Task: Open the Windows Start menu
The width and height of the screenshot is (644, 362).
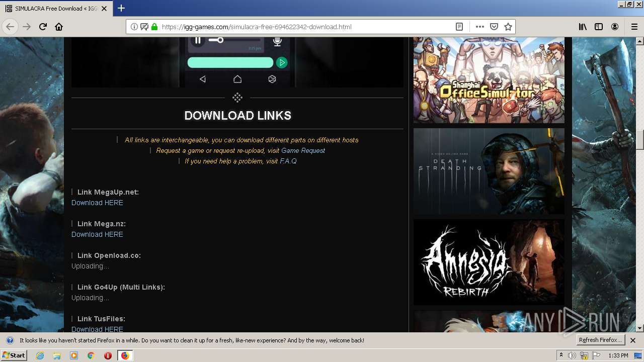Action: [14, 355]
